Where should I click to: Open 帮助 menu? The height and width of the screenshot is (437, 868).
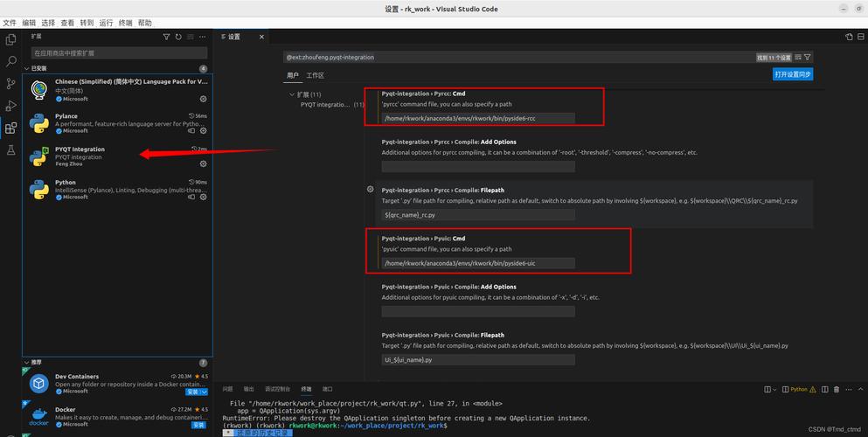click(144, 23)
